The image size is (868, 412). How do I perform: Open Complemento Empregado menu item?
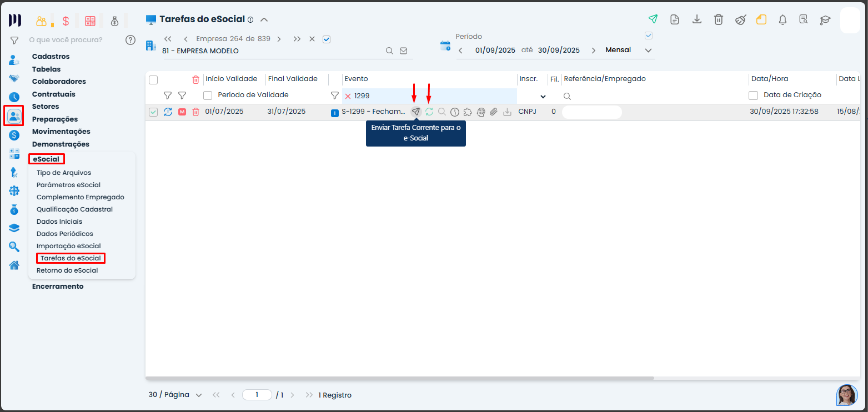click(81, 197)
